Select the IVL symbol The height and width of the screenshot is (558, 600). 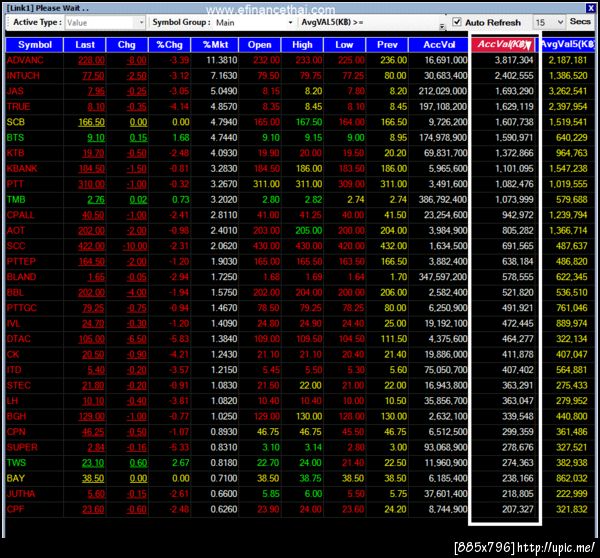tap(13, 324)
